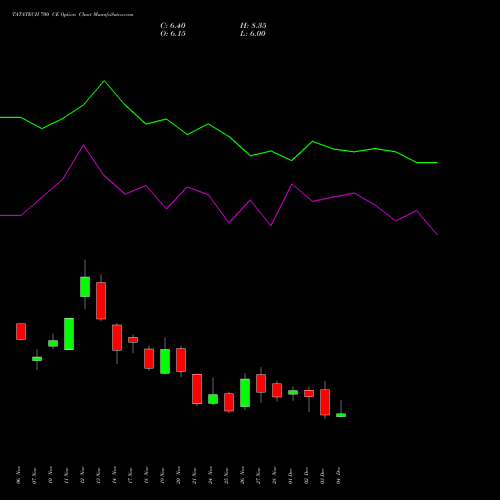
Task: Click the '02 Dec' date axis label
Action: [x=306, y=475]
